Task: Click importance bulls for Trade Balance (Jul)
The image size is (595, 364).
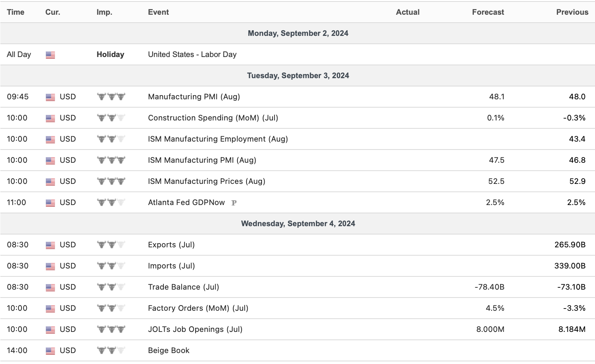Action: coord(111,287)
